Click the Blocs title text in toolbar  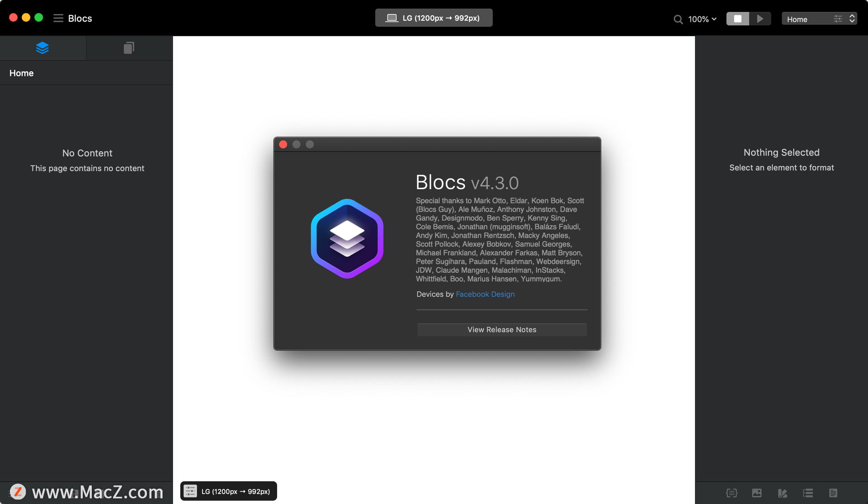click(80, 19)
